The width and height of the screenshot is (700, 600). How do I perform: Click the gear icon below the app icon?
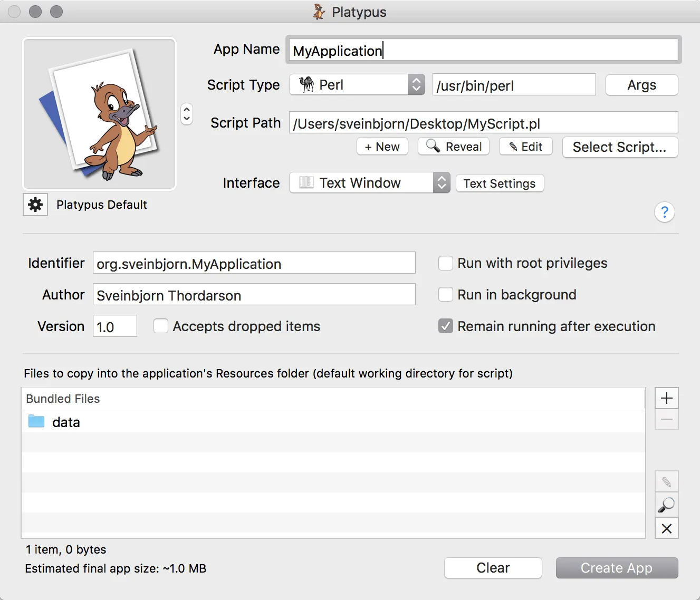coord(35,205)
